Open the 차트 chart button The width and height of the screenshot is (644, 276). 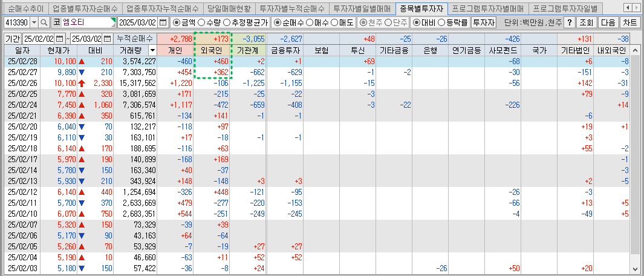[630, 22]
